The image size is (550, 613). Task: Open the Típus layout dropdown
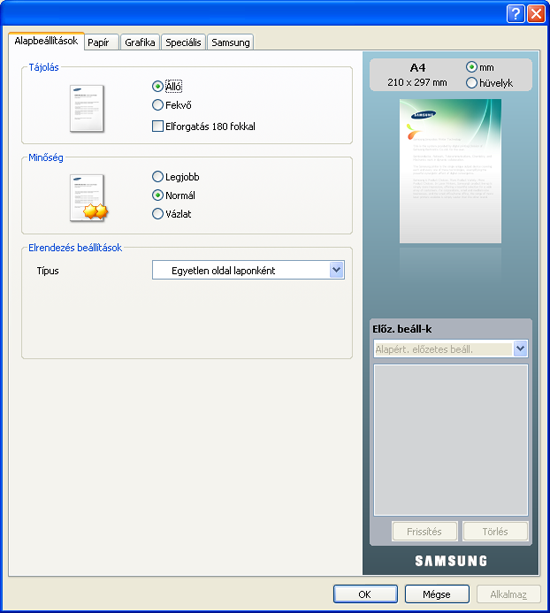click(x=248, y=270)
